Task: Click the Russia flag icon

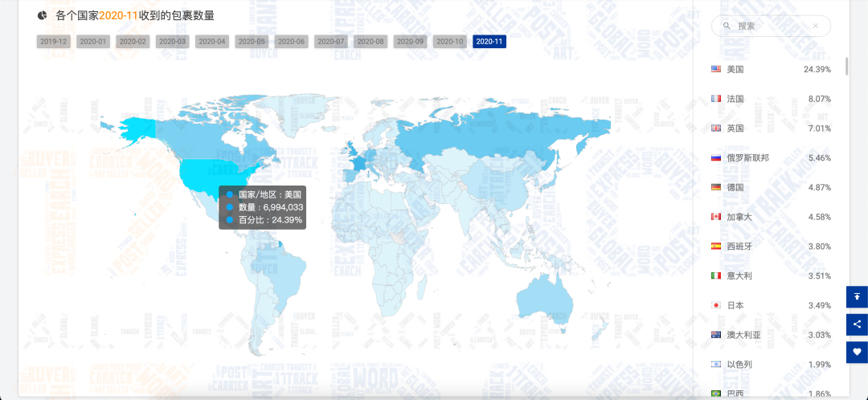Action: tap(716, 157)
